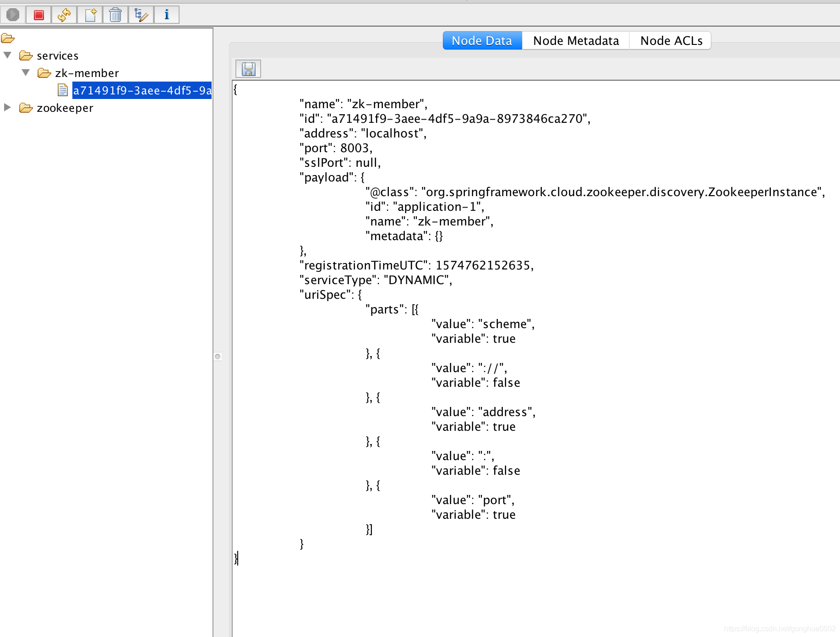Click the open folder icon above the tree

[x=7, y=38]
